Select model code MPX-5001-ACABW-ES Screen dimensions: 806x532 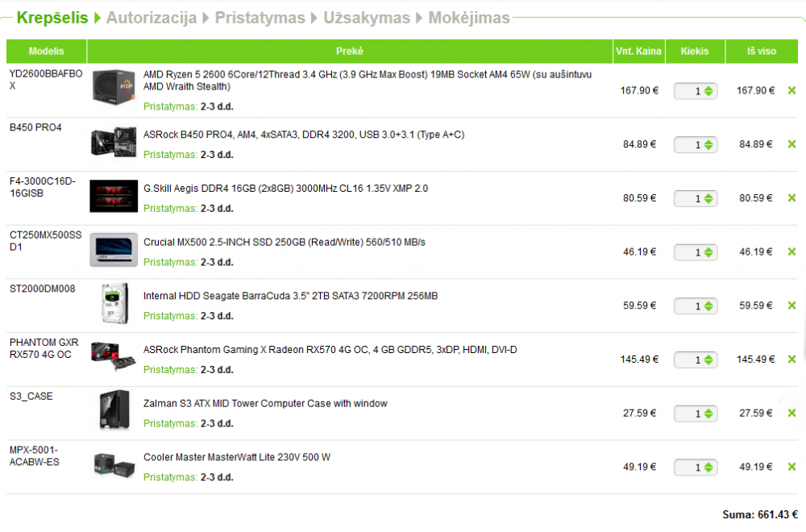pyautogui.click(x=35, y=456)
